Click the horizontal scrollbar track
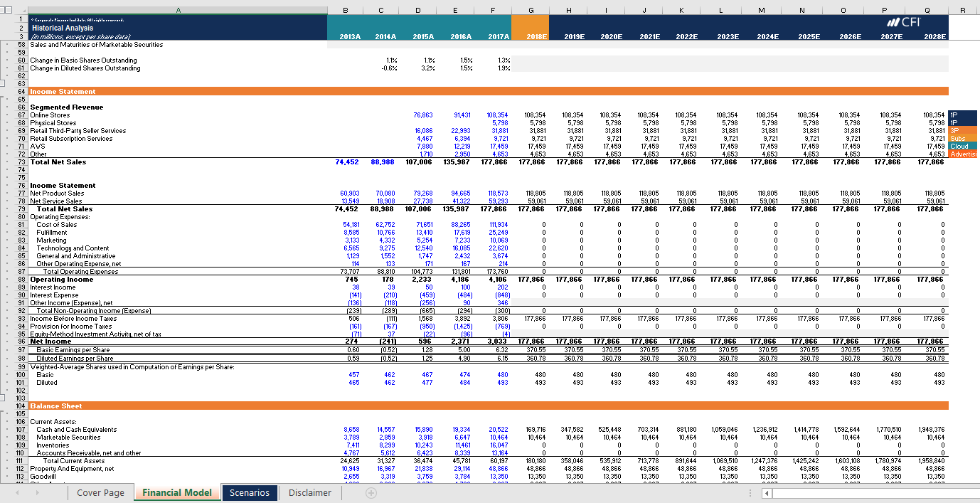Image resolution: width=980 pixels, height=503 pixels. (x=875, y=492)
